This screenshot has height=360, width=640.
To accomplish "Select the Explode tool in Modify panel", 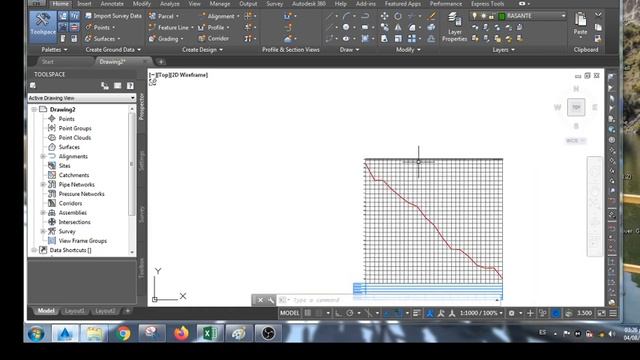I will pos(431,27).
